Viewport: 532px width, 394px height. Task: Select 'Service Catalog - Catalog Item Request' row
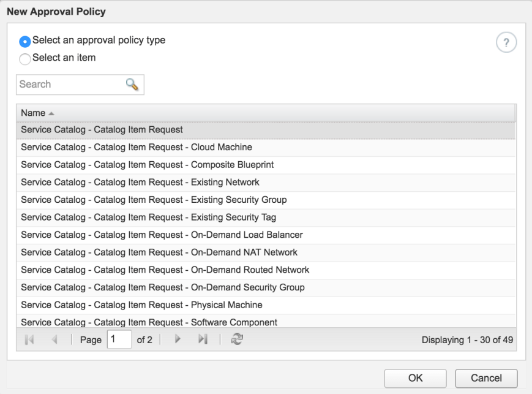pyautogui.click(x=102, y=130)
